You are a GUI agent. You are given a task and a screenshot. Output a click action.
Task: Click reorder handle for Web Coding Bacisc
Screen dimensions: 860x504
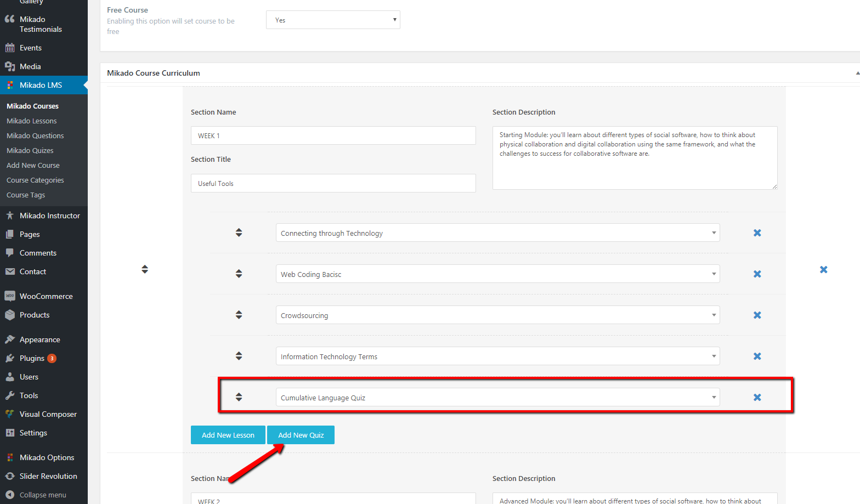[239, 274]
